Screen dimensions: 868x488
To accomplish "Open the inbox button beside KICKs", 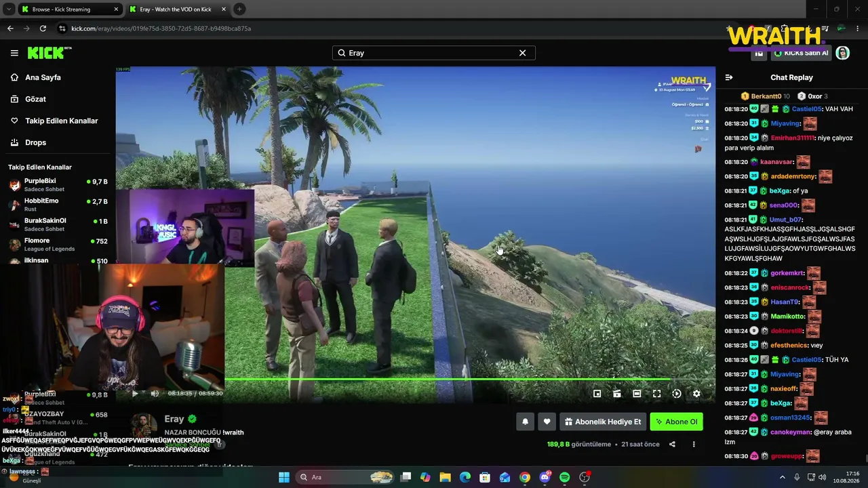I will coord(759,53).
